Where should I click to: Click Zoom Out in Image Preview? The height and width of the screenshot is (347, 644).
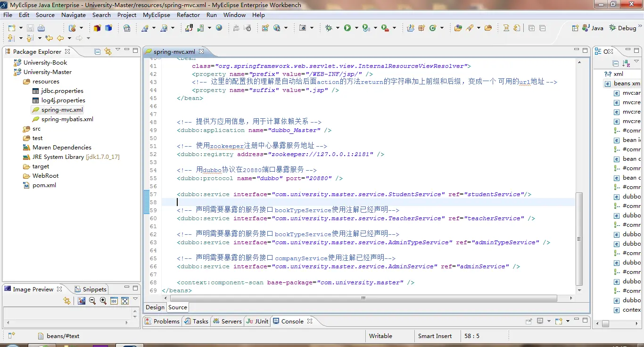point(92,301)
